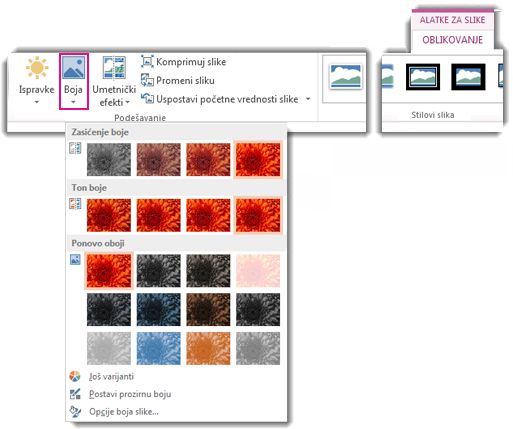
Task: Choose Postavi prozirnu boju
Action: point(130,394)
